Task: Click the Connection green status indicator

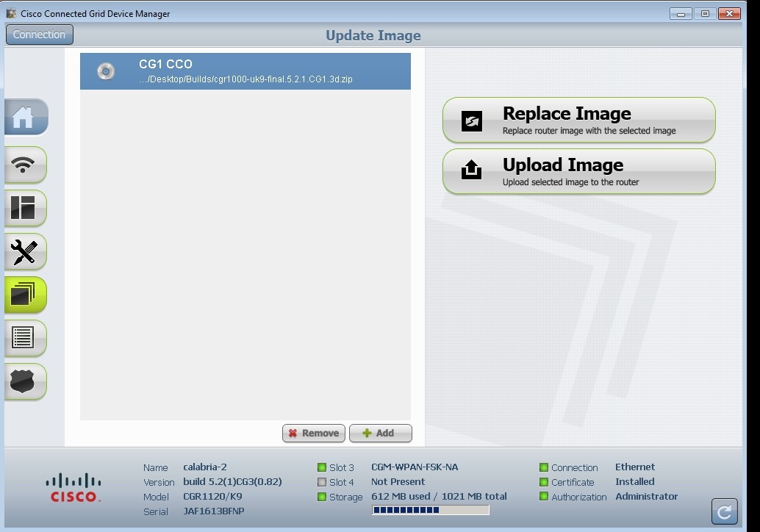Action: pyautogui.click(x=544, y=467)
